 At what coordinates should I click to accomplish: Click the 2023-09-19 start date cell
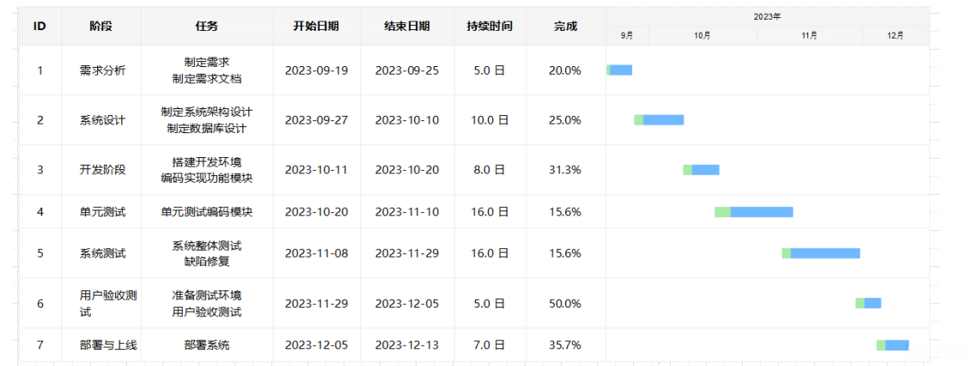point(316,70)
